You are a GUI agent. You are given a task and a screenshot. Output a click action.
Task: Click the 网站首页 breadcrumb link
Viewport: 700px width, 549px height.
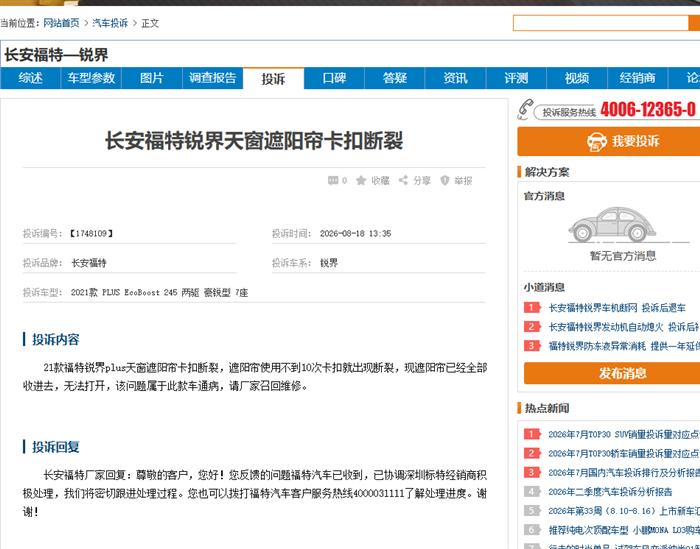click(61, 23)
